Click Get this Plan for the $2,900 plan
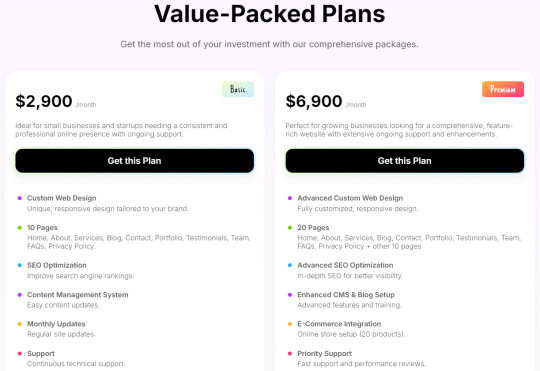Viewport: 540px width, 371px height. tap(134, 161)
